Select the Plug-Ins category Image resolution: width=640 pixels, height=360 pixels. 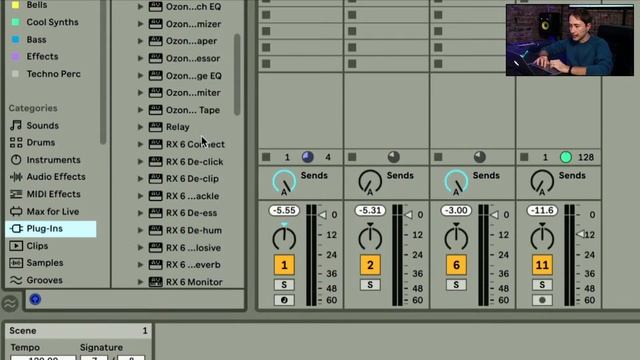51,229
